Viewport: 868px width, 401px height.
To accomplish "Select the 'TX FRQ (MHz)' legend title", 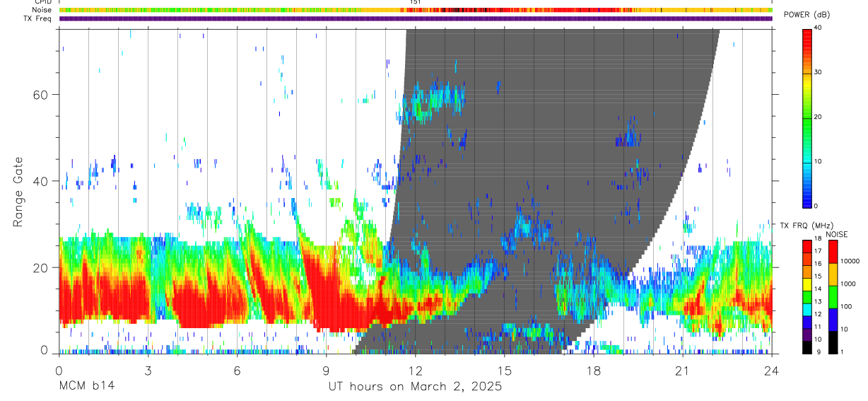I will (807, 226).
